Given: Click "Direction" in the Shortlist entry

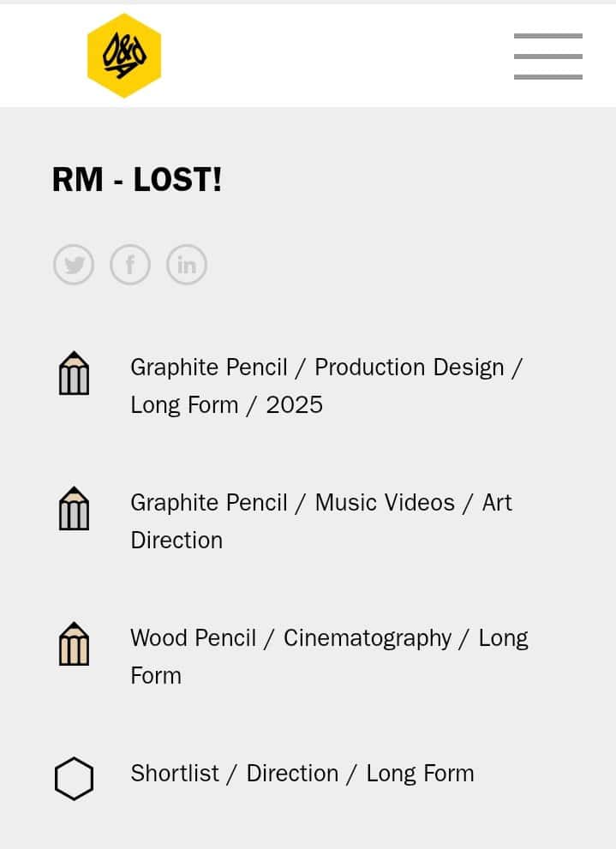Looking at the screenshot, I should [x=292, y=774].
